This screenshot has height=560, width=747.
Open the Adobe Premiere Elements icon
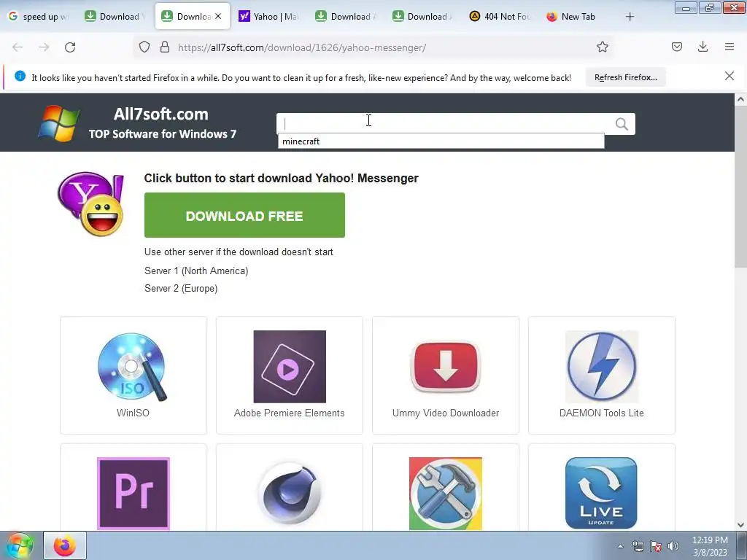[x=290, y=367]
